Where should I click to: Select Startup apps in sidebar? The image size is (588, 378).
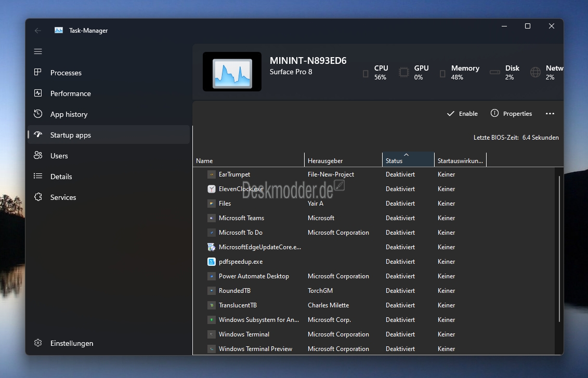[109, 135]
